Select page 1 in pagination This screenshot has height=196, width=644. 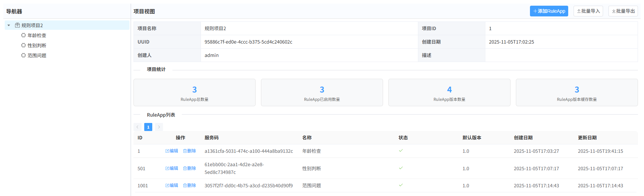(148, 127)
